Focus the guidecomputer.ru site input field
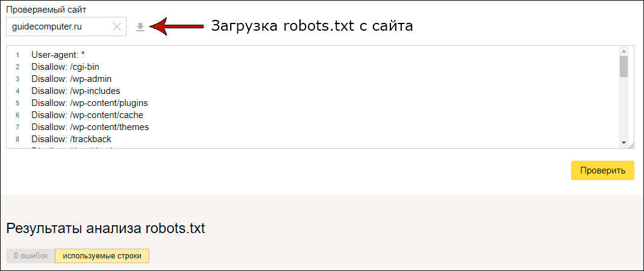Image resolution: width=644 pixels, height=271 pixels. click(x=57, y=26)
